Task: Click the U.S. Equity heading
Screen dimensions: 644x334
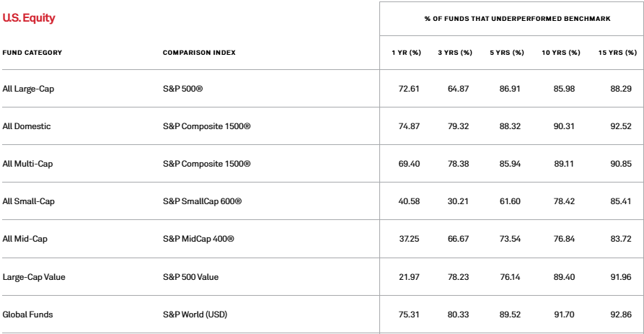Action: point(29,18)
